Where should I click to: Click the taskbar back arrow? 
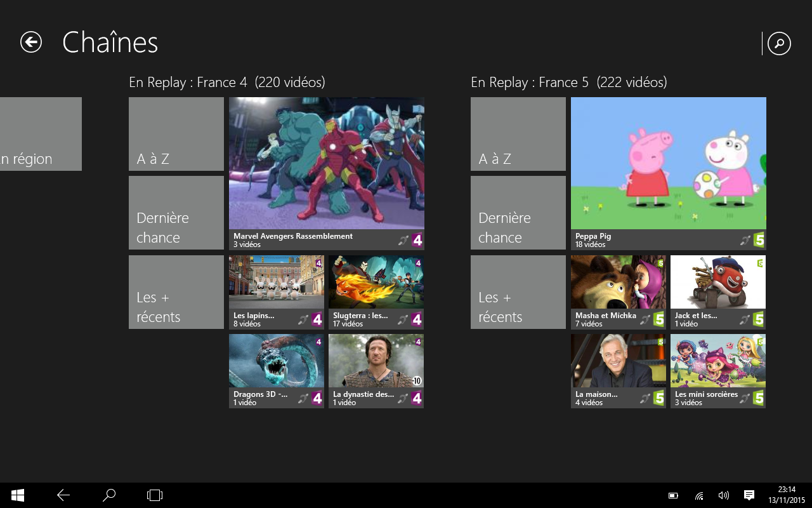(x=63, y=495)
